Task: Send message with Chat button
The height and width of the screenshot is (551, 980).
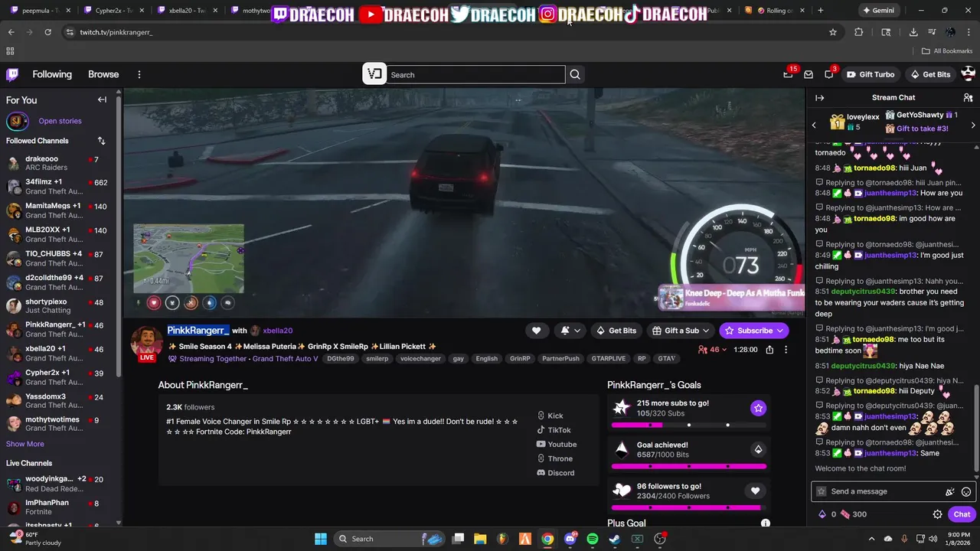Action: (962, 514)
